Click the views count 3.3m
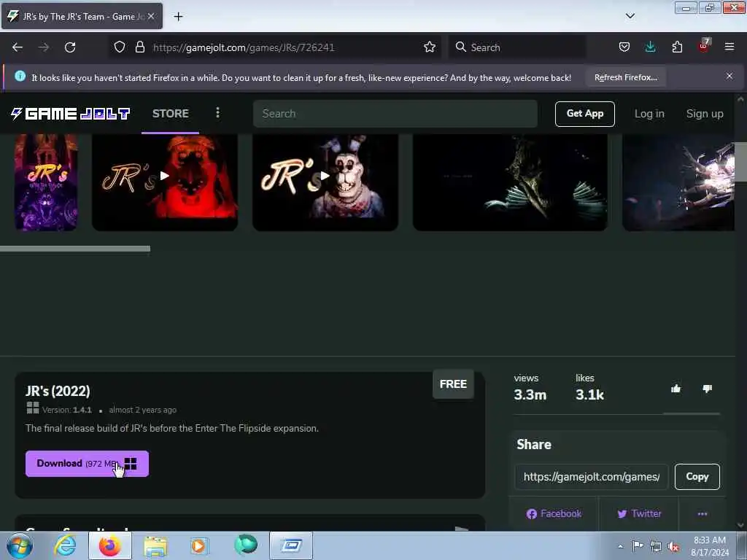747x560 pixels. pos(530,394)
